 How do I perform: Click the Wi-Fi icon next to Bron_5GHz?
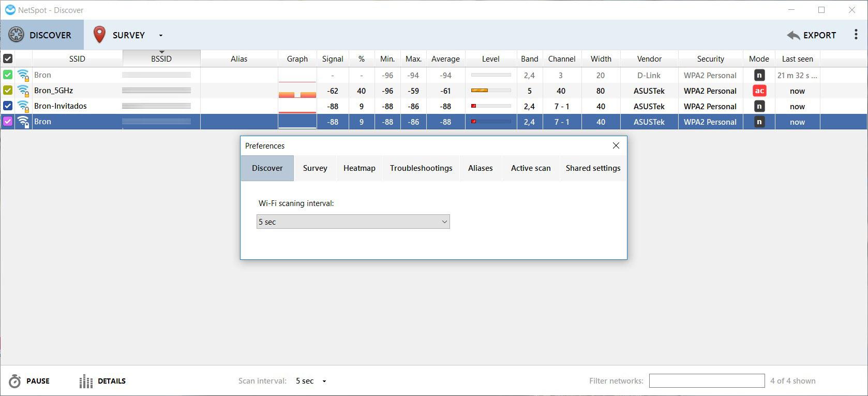23,91
